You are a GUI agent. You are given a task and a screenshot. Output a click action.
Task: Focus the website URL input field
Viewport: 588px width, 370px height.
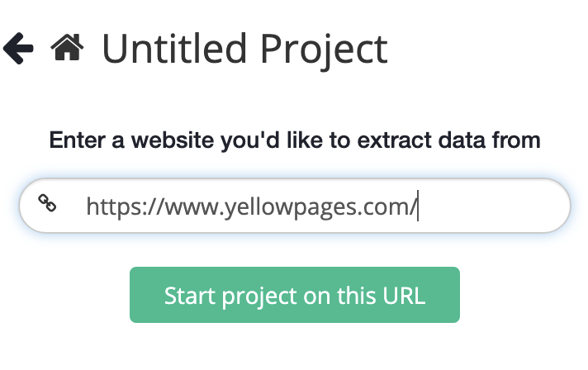[295, 206]
